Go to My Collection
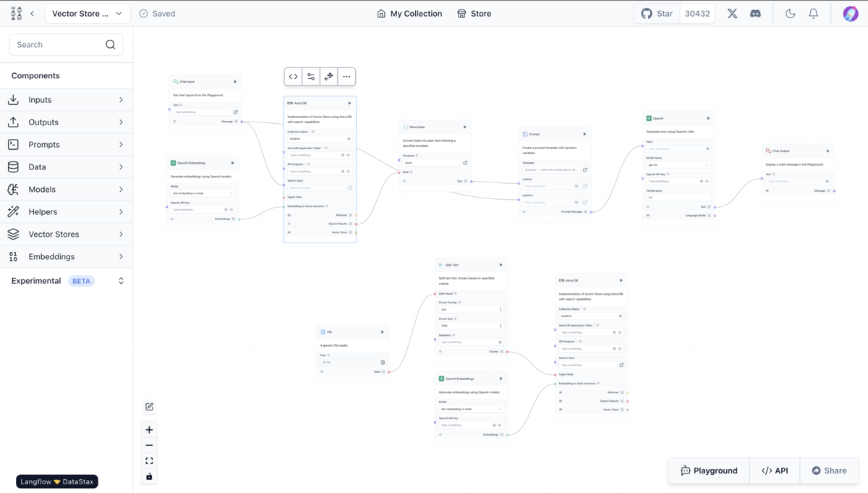This screenshot has height=493, width=868. click(409, 14)
